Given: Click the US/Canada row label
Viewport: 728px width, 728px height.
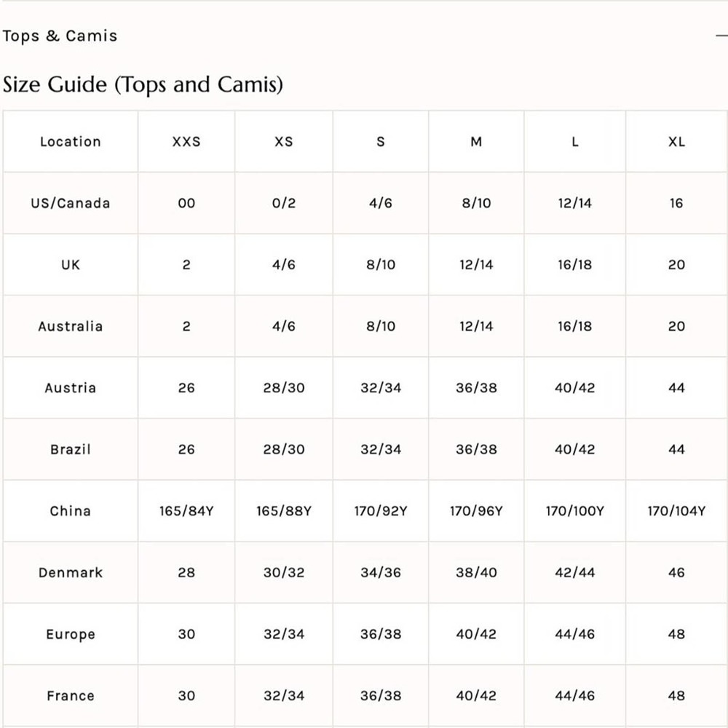Looking at the screenshot, I should pyautogui.click(x=70, y=203).
